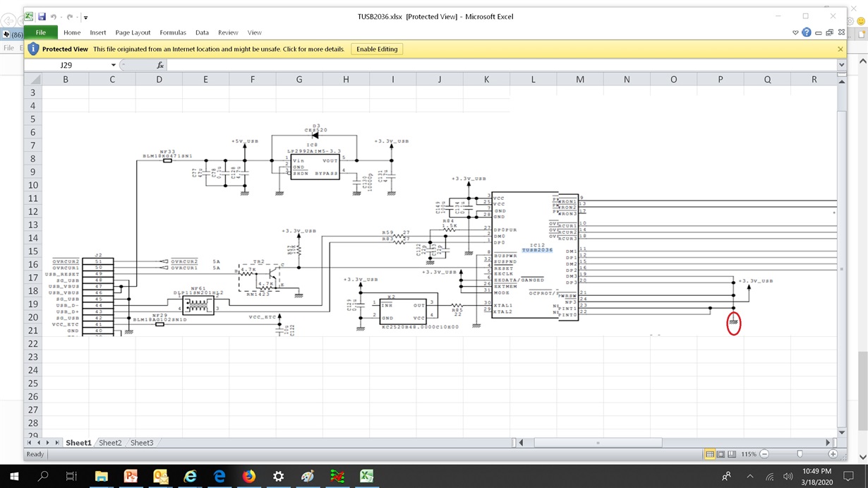The height and width of the screenshot is (488, 868).
Task: Switch to the Sheet2 tab
Action: click(x=110, y=443)
